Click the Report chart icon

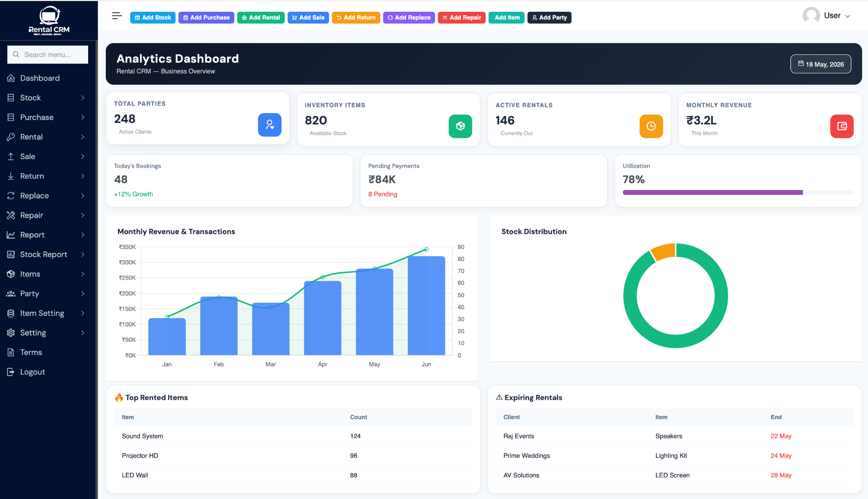(11, 235)
